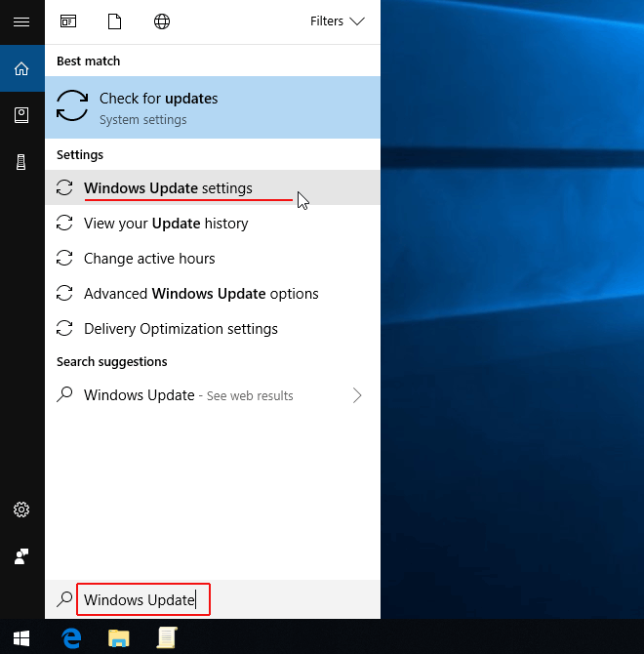
Task: Open the hamburger menu in the sidebar
Action: 21,21
